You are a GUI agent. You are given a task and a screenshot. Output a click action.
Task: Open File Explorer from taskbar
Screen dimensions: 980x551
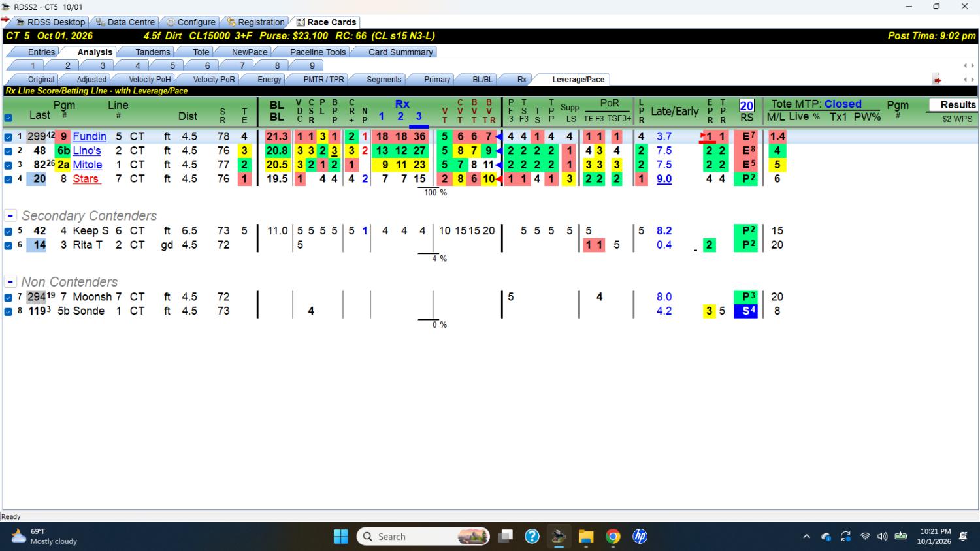pyautogui.click(x=586, y=537)
